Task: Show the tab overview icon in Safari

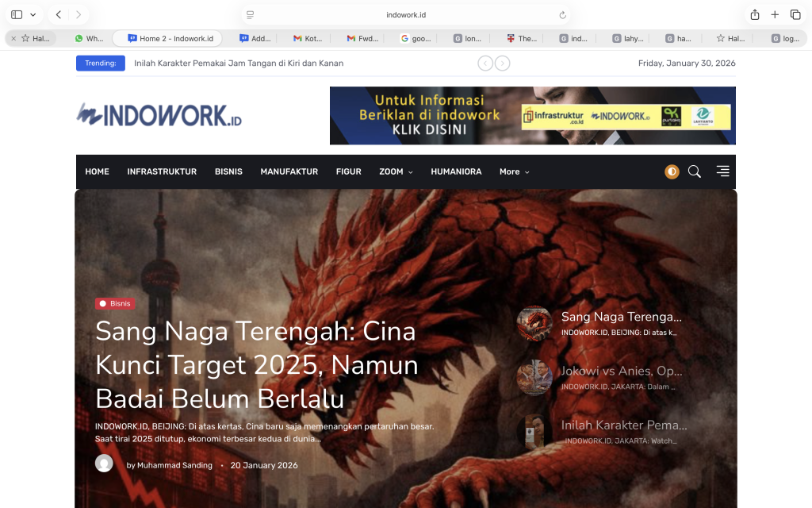Action: (795, 13)
